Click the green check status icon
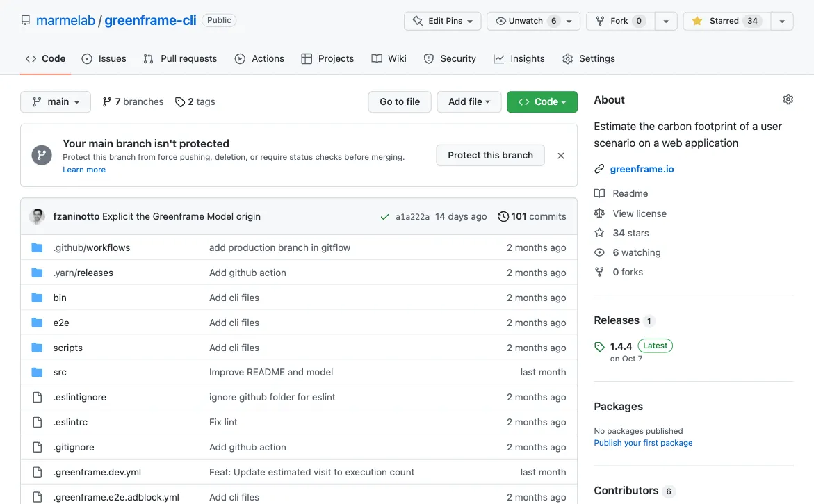Image resolution: width=814 pixels, height=504 pixels. (x=384, y=216)
